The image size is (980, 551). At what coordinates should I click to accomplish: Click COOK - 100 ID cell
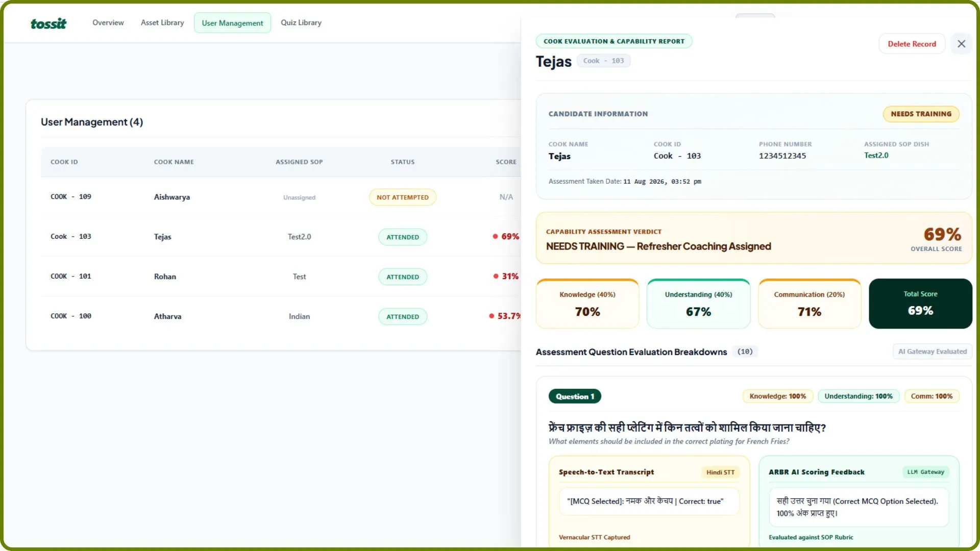click(x=71, y=316)
